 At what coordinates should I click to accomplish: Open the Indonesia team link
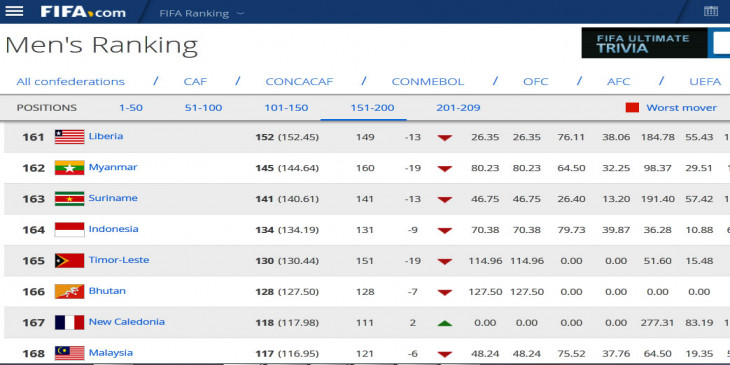114,229
